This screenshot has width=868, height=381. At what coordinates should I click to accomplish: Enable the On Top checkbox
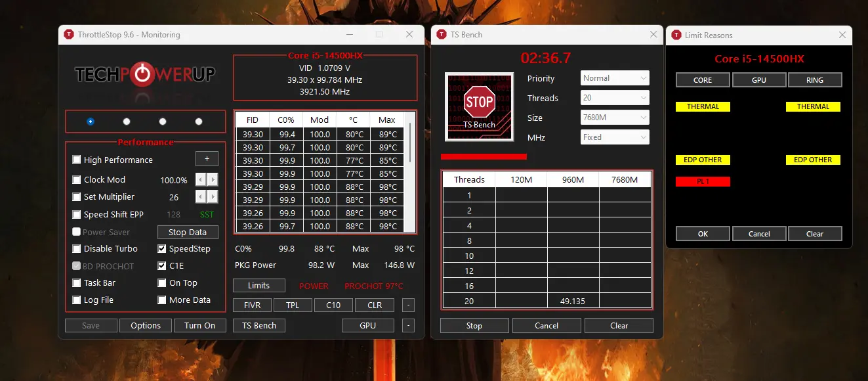point(162,282)
